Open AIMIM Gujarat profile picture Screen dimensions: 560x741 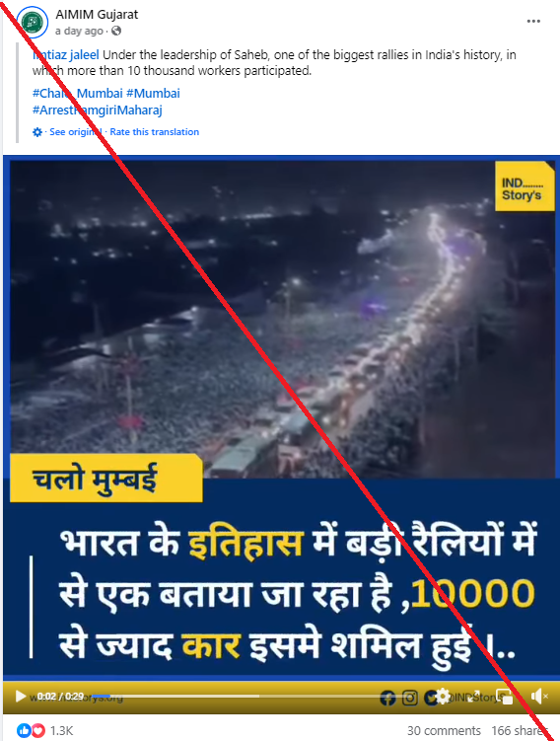tap(32, 23)
